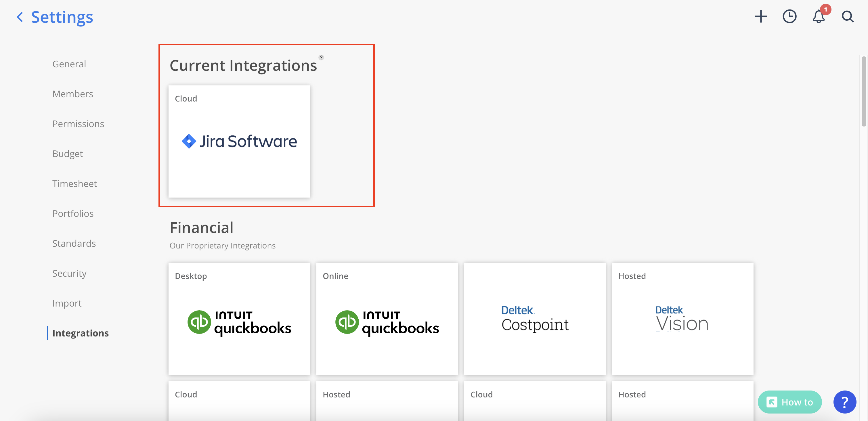Select the QuickBooks Online integration card
Screen dimensions: 868x421
point(387,318)
